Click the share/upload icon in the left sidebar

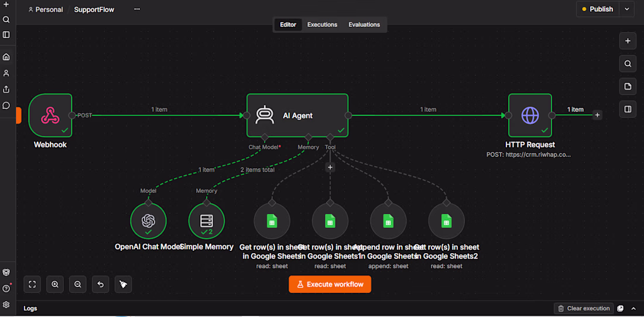[x=6, y=89]
